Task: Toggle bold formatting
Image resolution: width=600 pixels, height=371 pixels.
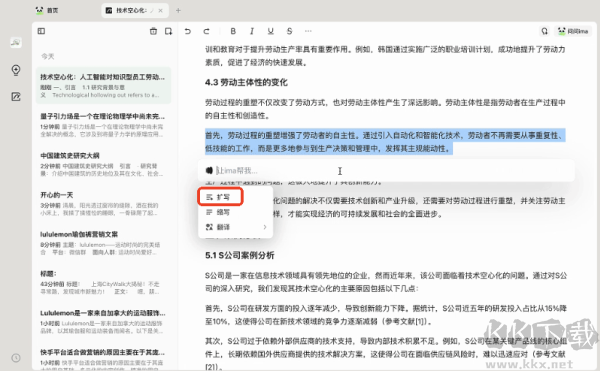Action: click(233, 31)
